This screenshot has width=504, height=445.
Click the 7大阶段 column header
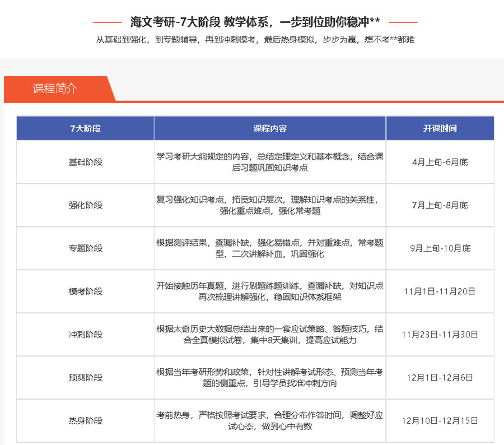[85, 128]
